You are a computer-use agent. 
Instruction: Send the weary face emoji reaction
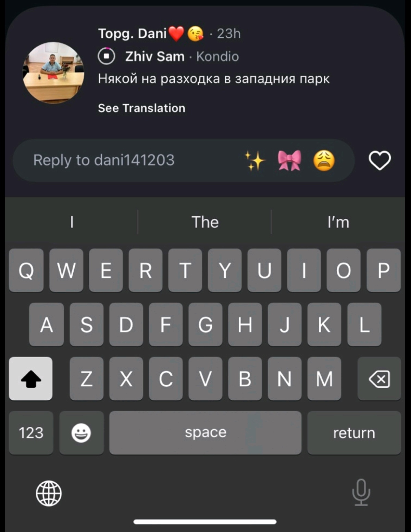pos(324,160)
